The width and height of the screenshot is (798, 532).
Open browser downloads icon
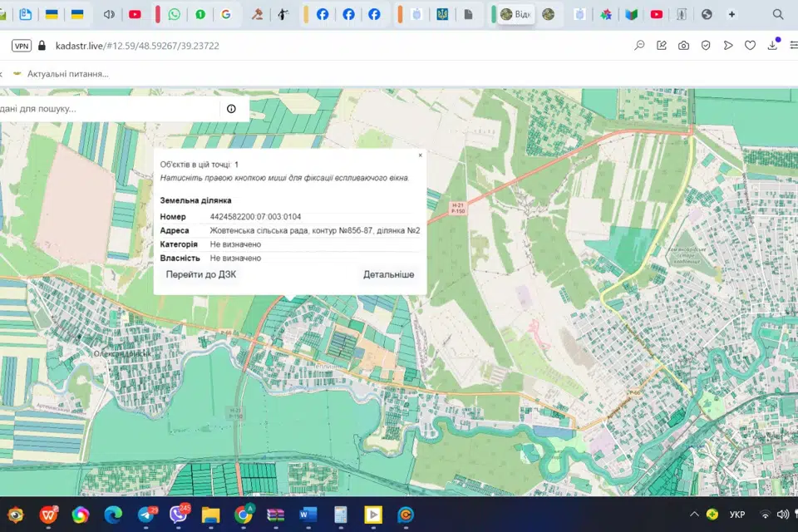point(772,46)
